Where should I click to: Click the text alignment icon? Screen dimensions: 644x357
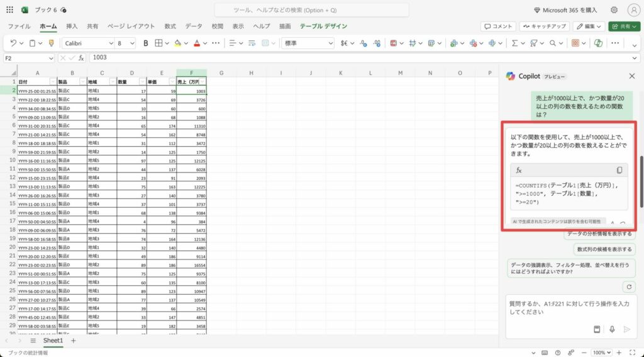coord(233,43)
